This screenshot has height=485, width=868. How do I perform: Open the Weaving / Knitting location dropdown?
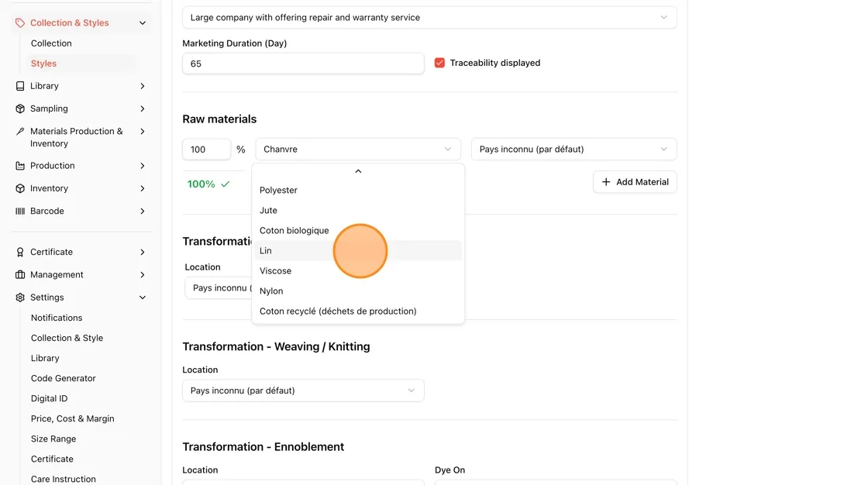[303, 390]
